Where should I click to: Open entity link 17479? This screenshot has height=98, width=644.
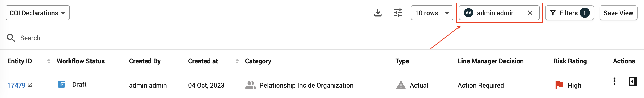[16, 86]
